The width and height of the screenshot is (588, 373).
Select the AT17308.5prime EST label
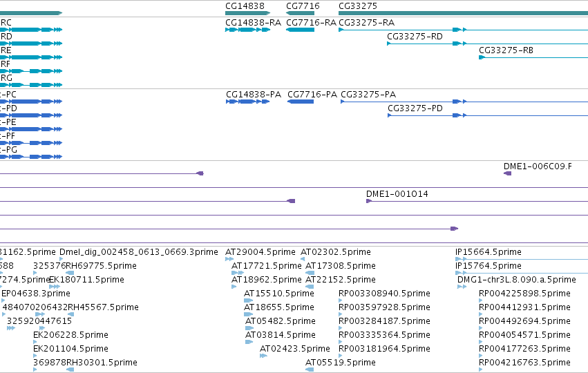point(341,266)
